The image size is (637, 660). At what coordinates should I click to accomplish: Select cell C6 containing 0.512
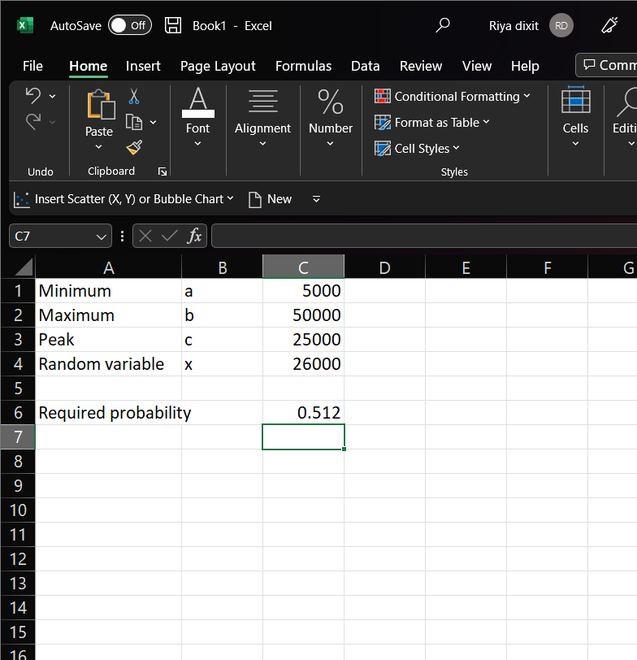point(303,412)
